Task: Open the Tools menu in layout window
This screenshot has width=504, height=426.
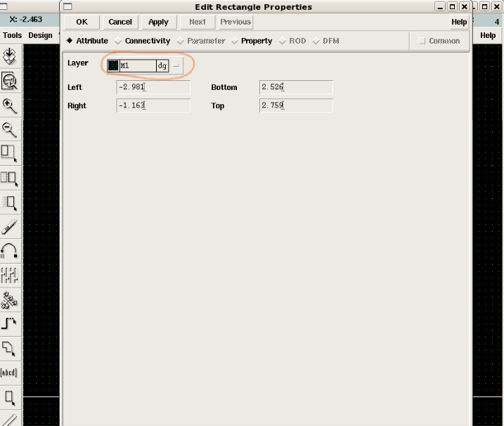Action: [x=12, y=35]
